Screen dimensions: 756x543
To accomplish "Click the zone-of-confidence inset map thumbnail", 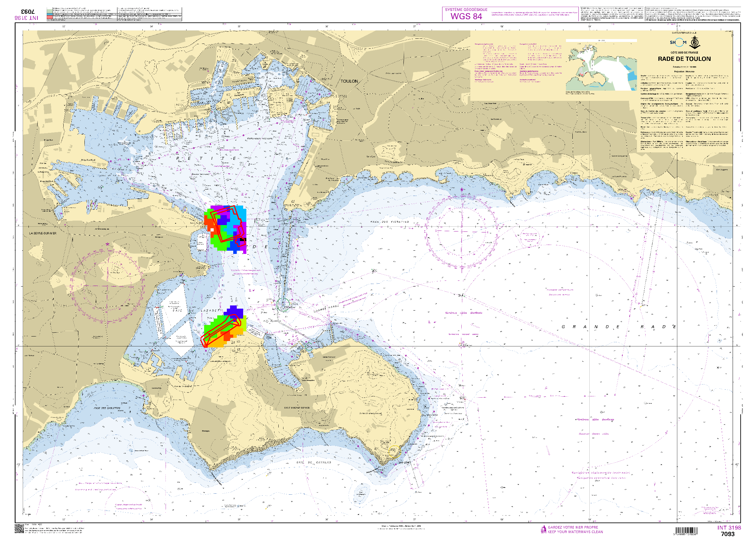I will 601,65.
